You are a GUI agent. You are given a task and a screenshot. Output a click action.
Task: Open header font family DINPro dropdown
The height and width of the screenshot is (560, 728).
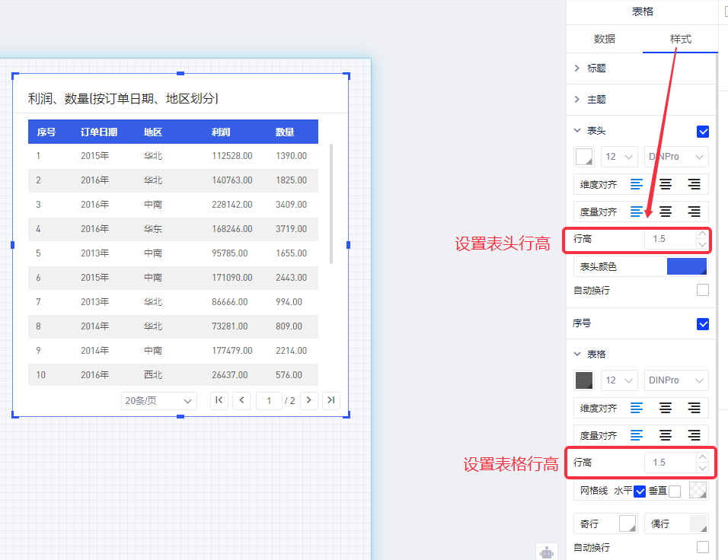[x=675, y=157]
